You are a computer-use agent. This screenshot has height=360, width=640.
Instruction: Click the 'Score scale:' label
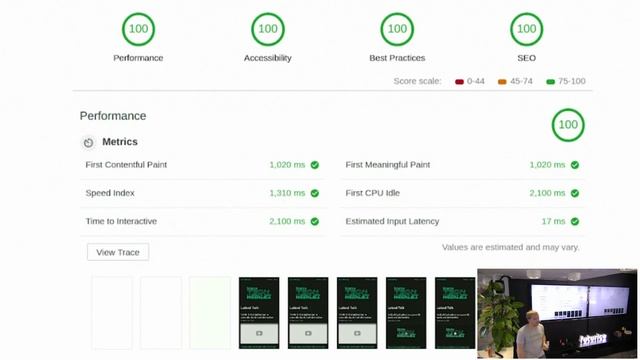click(x=418, y=81)
